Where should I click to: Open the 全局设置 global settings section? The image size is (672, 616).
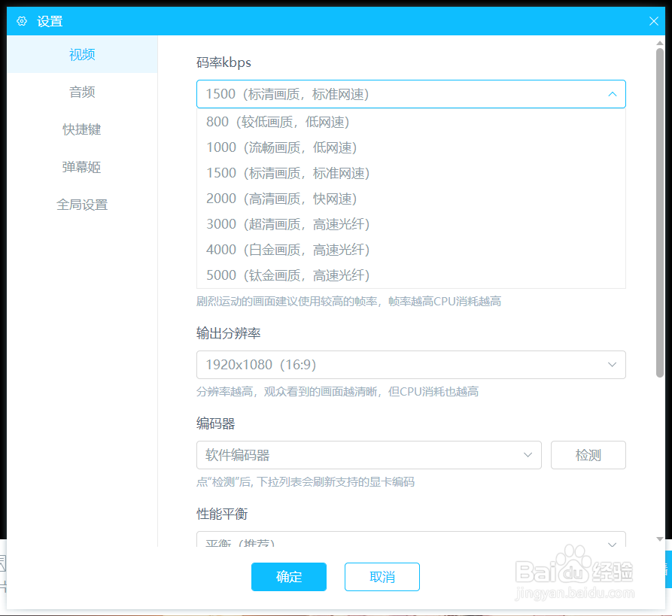[81, 205]
